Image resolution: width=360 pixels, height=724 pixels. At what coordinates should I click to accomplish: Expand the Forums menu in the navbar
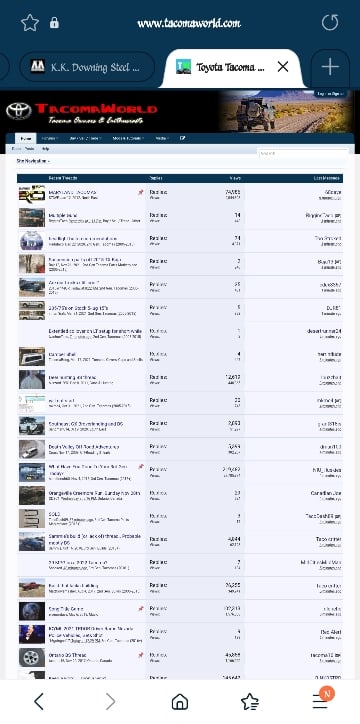point(49,138)
